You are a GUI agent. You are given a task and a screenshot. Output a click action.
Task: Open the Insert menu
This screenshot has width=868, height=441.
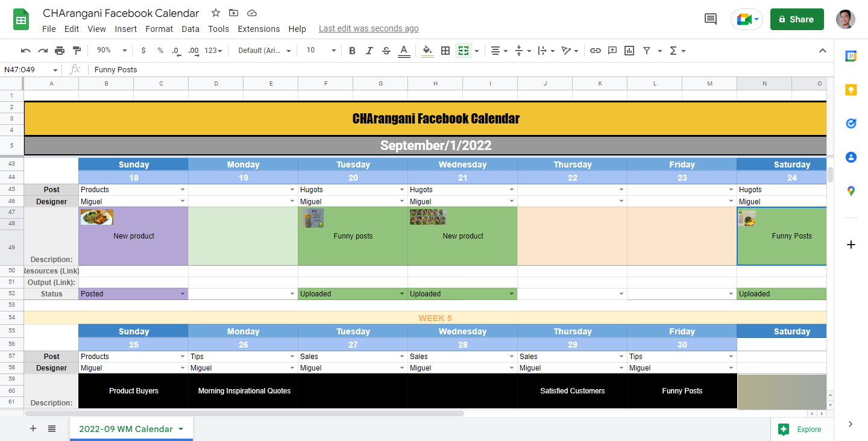(125, 29)
